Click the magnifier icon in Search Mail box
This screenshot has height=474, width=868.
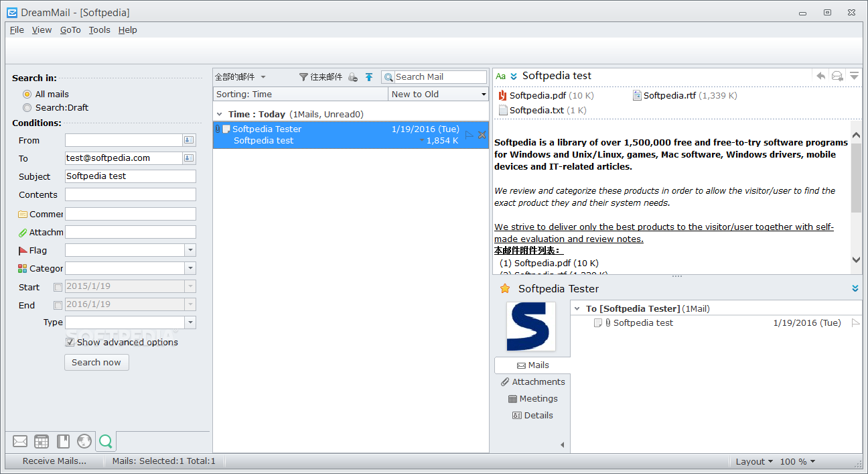point(388,77)
